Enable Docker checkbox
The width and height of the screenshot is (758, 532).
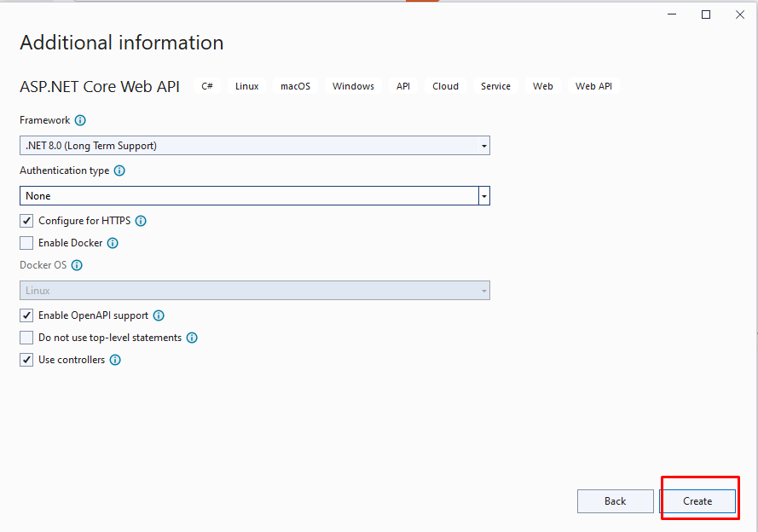coord(26,243)
